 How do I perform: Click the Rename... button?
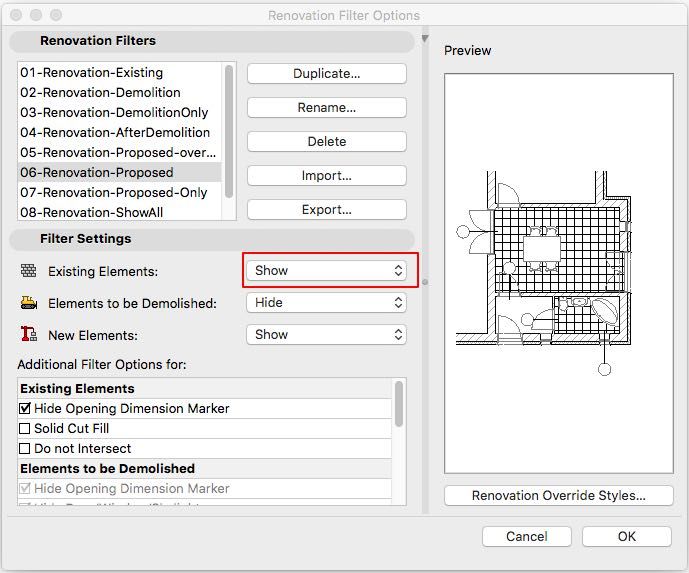tap(326, 108)
